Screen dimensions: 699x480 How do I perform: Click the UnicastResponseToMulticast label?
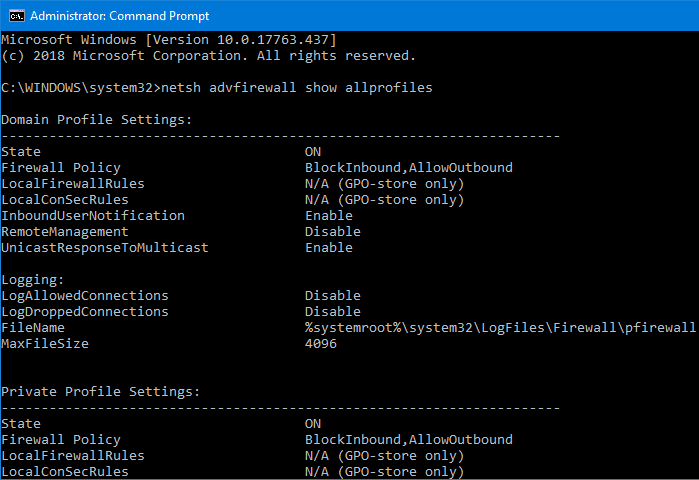(x=105, y=248)
